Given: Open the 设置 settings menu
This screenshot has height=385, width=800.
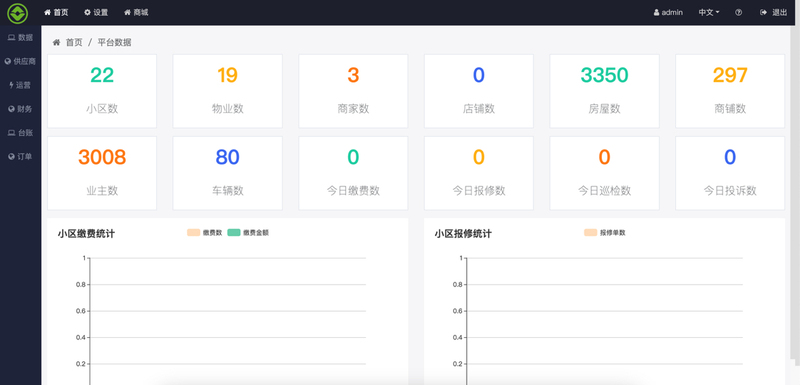Looking at the screenshot, I should 96,12.
